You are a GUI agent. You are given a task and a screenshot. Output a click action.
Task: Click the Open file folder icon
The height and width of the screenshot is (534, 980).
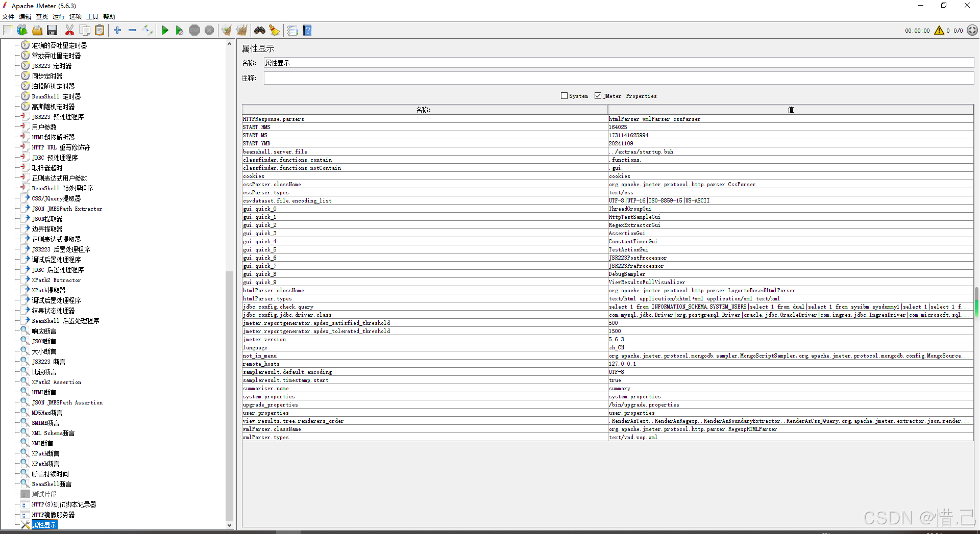point(37,30)
